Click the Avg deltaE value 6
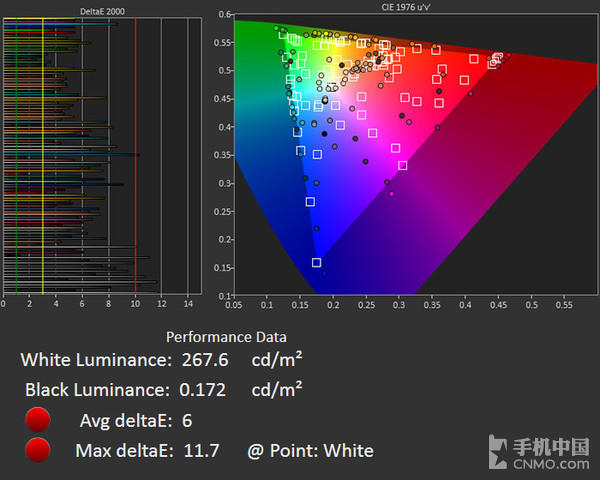 pos(187,420)
